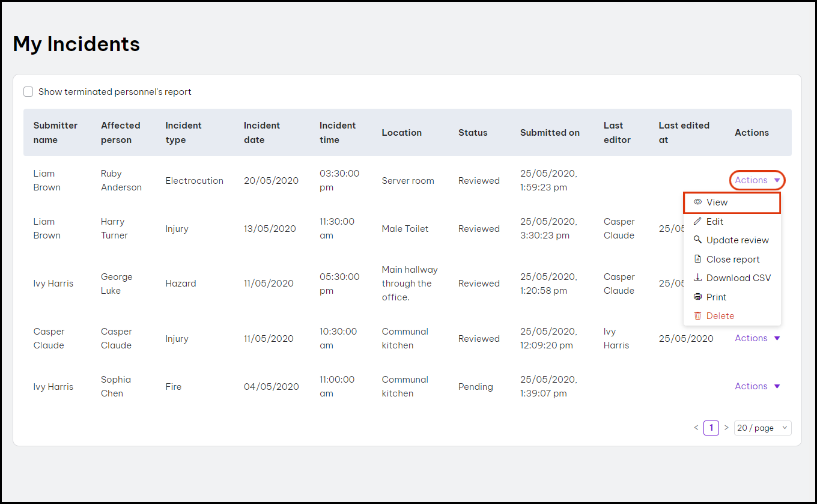Enable Show terminated personnel's report checkbox

pyautogui.click(x=28, y=92)
